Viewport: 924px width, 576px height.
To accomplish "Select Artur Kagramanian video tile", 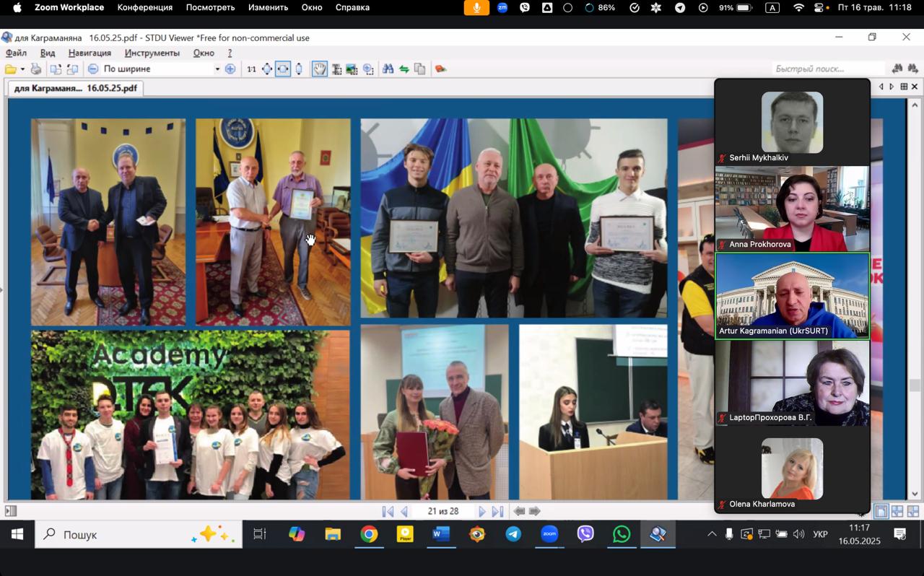I will coord(792,296).
